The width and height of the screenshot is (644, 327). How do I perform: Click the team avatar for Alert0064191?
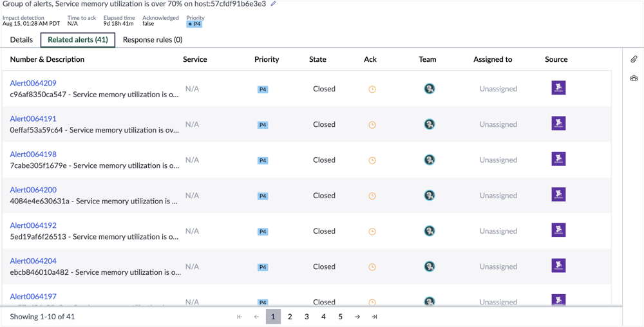click(x=430, y=124)
